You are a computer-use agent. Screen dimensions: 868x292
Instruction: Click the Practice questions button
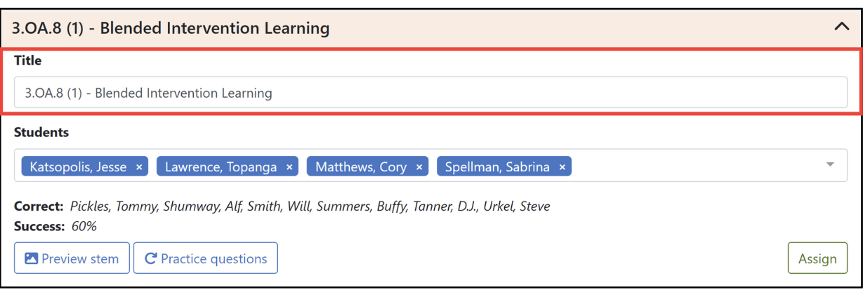(x=206, y=258)
